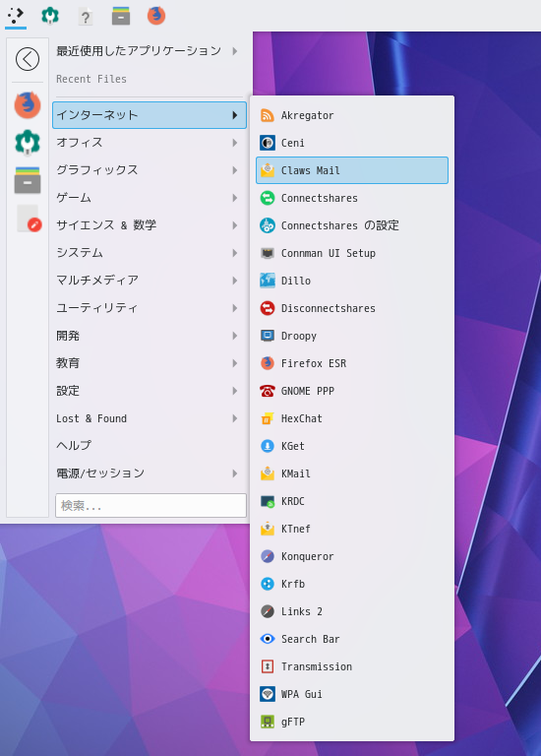Screen dimensions: 541x756
Task: Launch GNOME PPP telephone icon
Action: (268, 391)
